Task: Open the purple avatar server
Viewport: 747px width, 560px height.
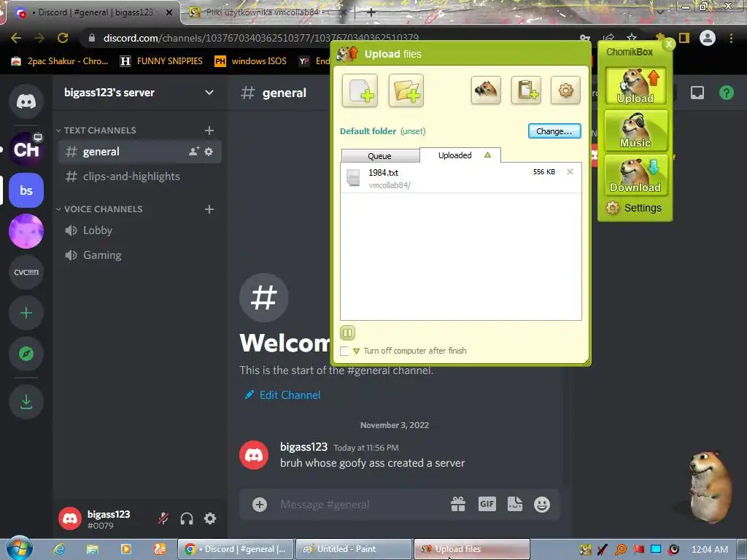Action: click(x=26, y=231)
